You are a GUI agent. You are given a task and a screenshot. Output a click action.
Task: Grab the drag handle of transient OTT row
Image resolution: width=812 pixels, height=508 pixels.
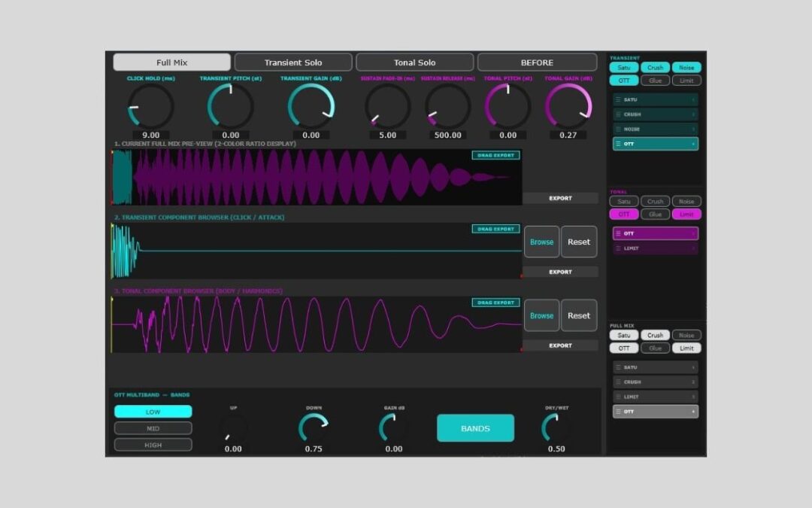[x=618, y=144]
